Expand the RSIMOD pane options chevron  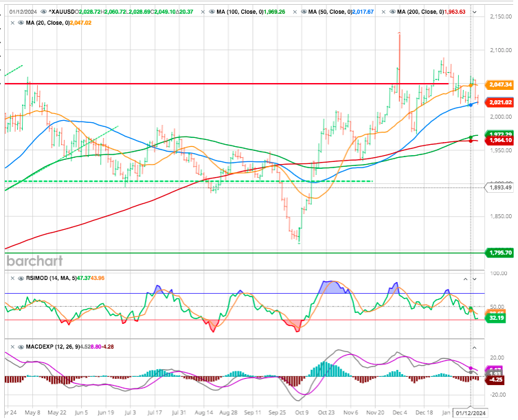(474, 280)
